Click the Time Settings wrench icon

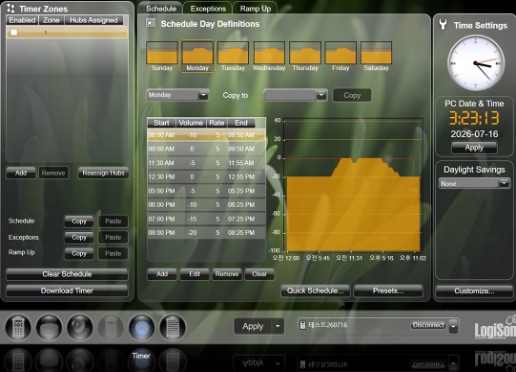point(443,24)
